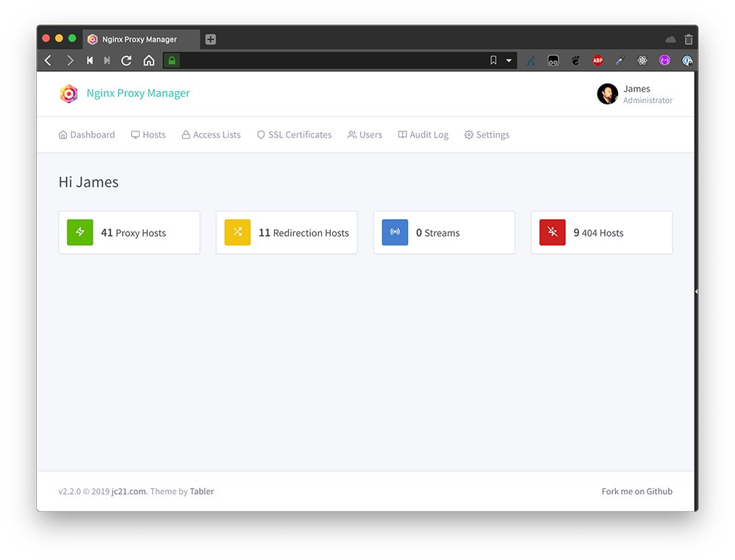Open James user avatar menu

pyautogui.click(x=608, y=94)
